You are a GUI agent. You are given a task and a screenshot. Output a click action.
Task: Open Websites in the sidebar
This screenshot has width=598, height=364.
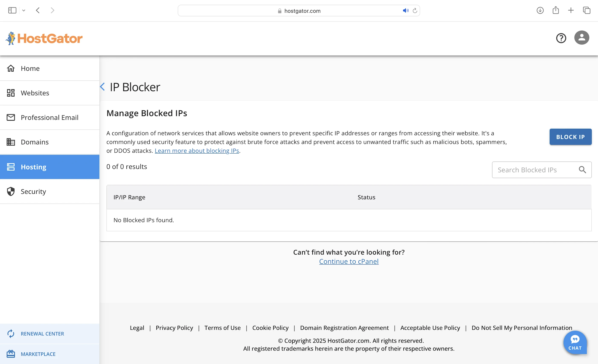35,93
